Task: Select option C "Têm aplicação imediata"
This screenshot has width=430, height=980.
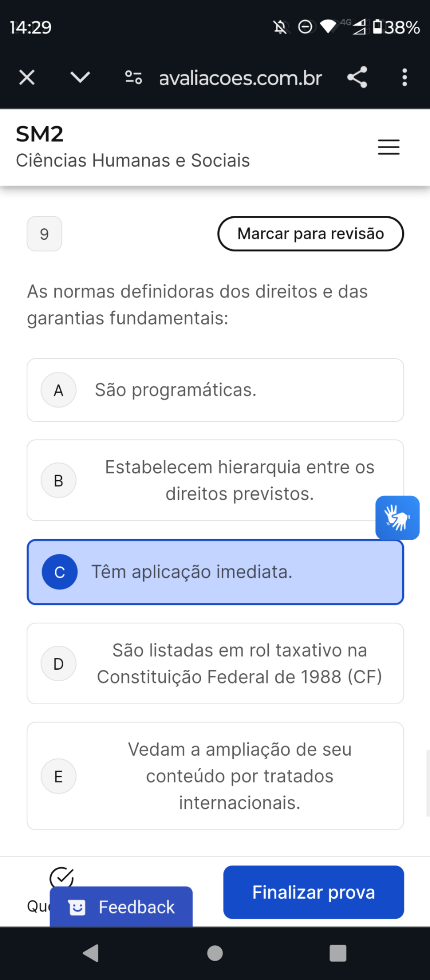Action: [x=215, y=572]
